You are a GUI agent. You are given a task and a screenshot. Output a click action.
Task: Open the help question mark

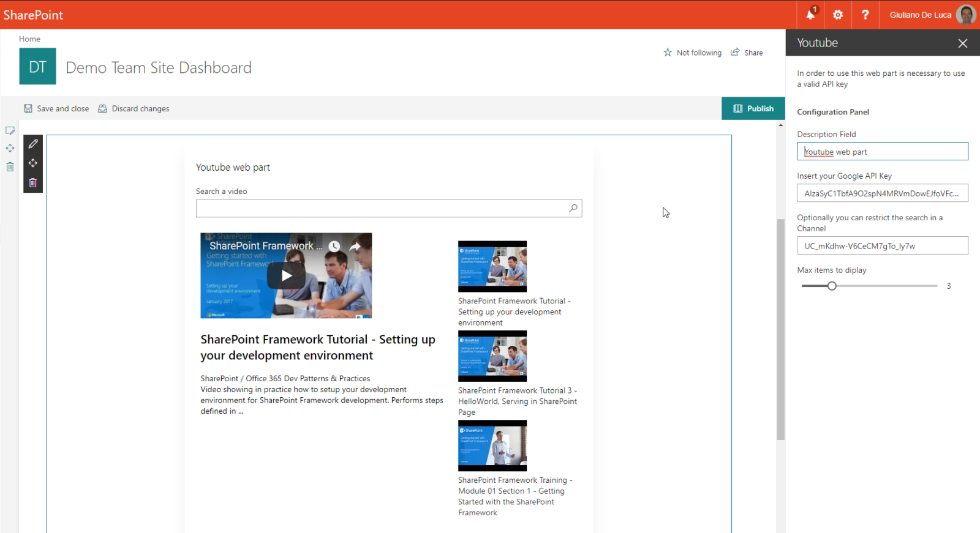coord(865,15)
